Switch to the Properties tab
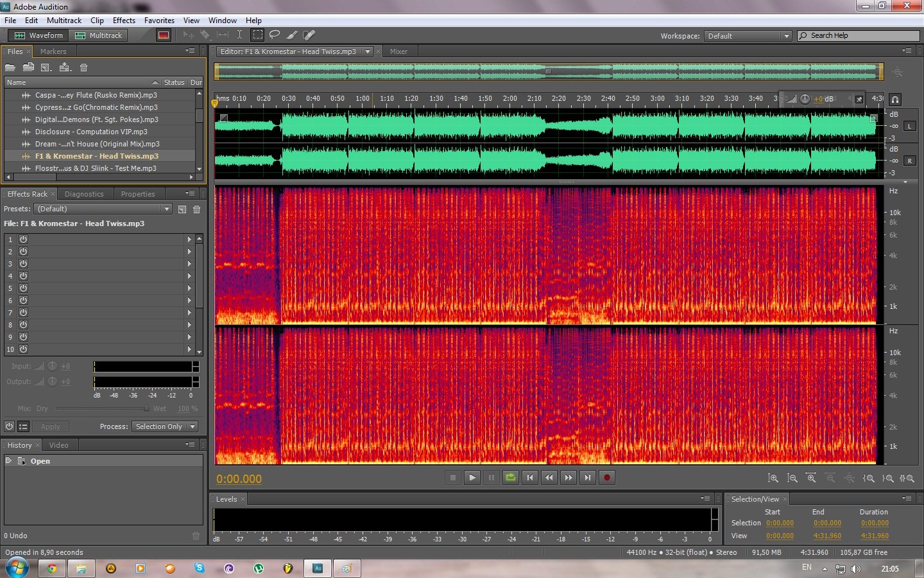Viewport: 924px width, 578px height. [x=138, y=194]
